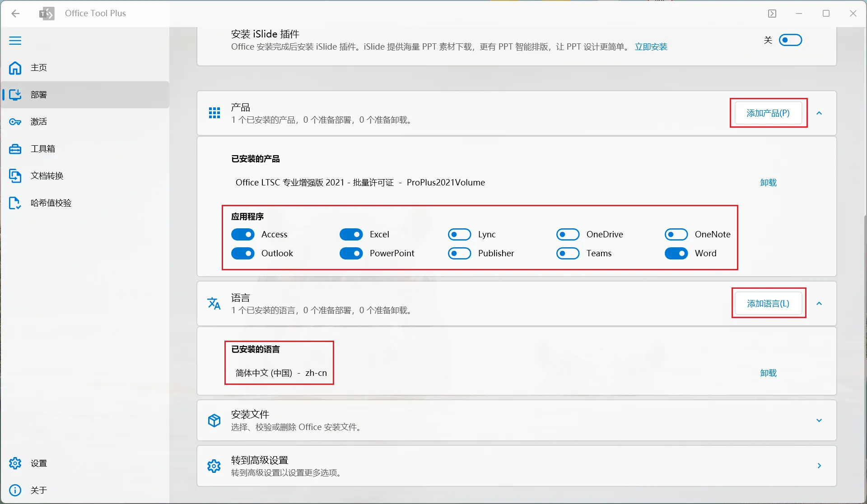Open the PowerShell run icon in title bar

pos(772,14)
